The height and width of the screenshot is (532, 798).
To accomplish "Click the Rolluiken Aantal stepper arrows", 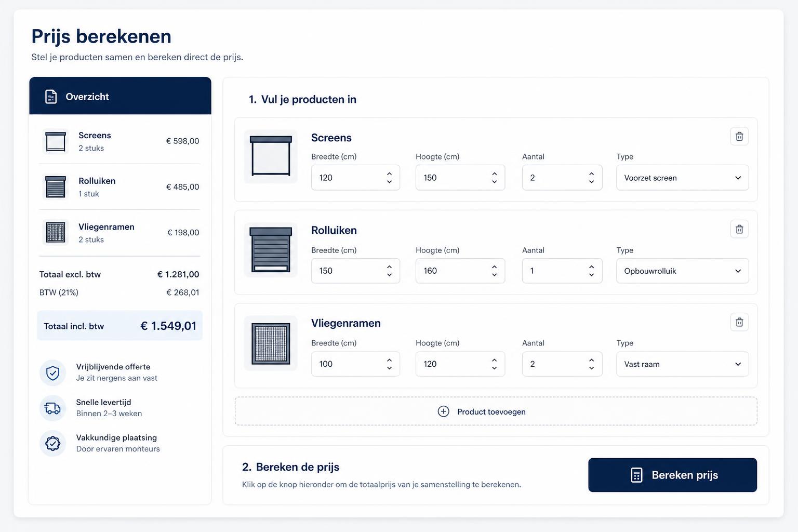I will (x=591, y=271).
